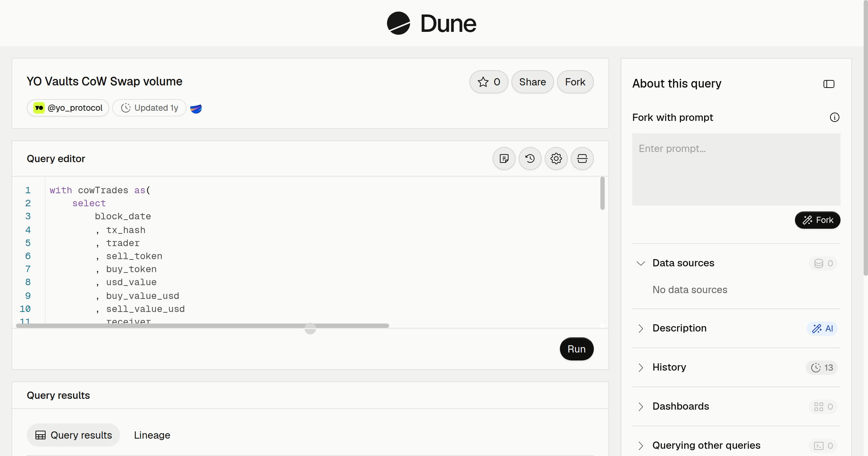This screenshot has height=456, width=868.
Task: Click the Data sources count badge
Action: pyautogui.click(x=823, y=263)
